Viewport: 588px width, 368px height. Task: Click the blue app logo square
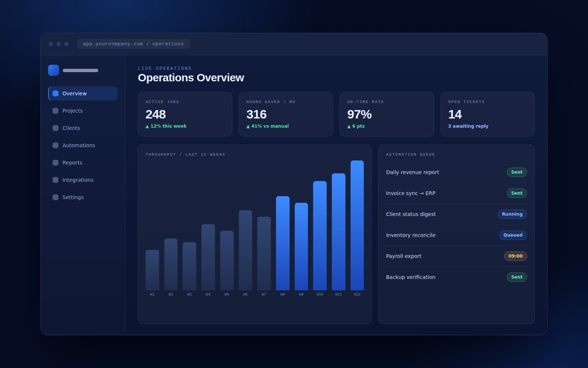pos(54,70)
